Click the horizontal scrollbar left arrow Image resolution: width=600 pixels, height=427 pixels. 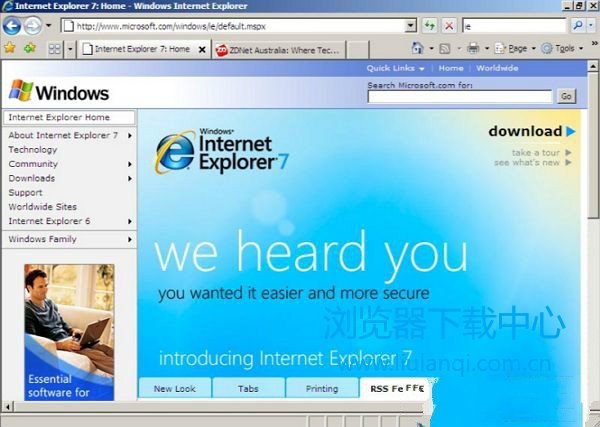tap(8, 406)
